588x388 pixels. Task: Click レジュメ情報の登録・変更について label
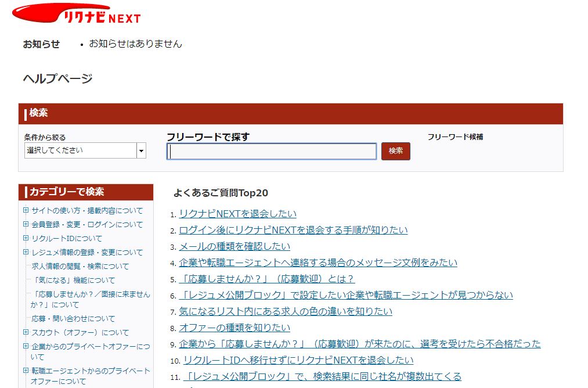click(x=87, y=253)
